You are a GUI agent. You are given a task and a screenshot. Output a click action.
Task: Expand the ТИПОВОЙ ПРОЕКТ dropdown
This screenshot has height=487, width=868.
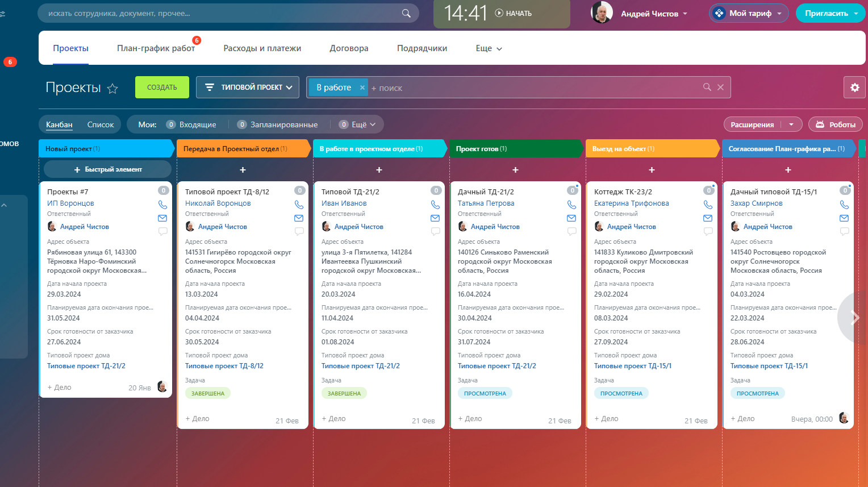click(x=248, y=88)
